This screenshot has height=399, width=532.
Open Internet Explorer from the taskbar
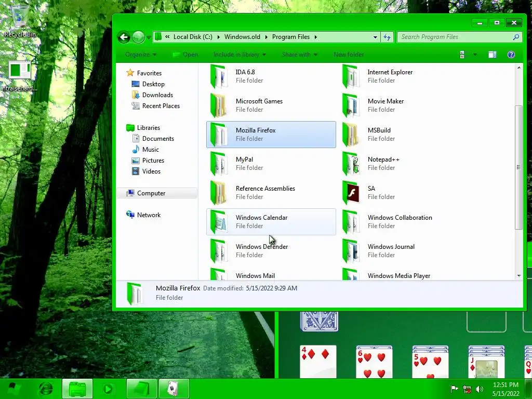click(x=46, y=389)
